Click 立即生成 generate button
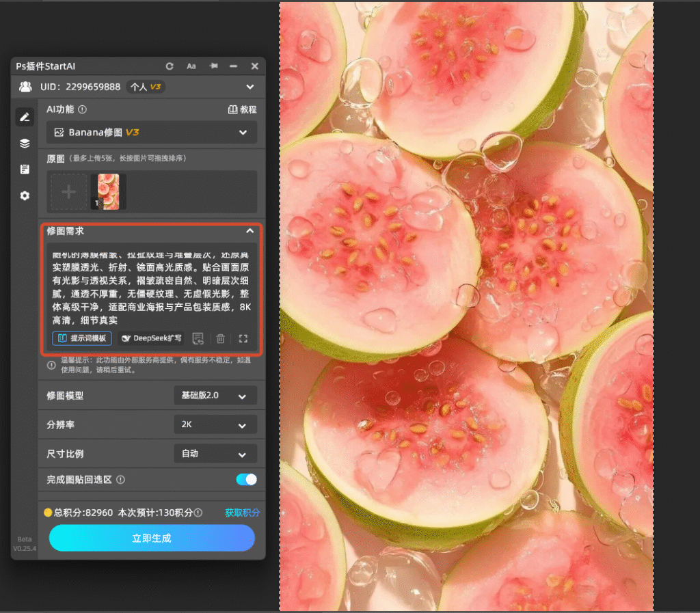 pos(152,538)
